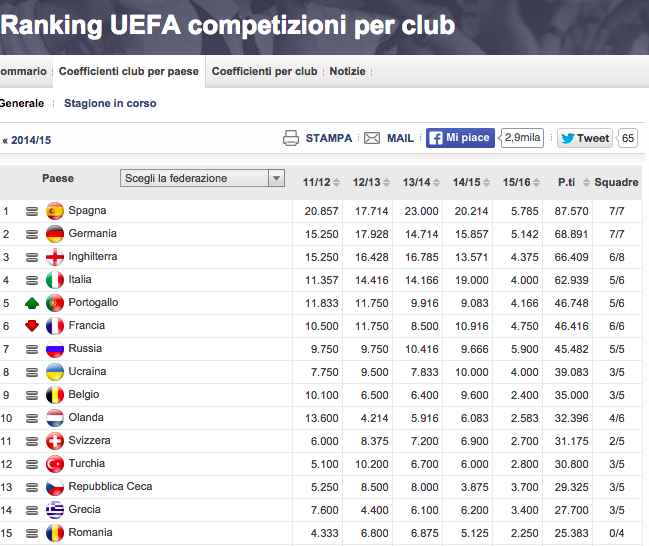
Task: Click France's red down arrow icon
Action: click(32, 326)
